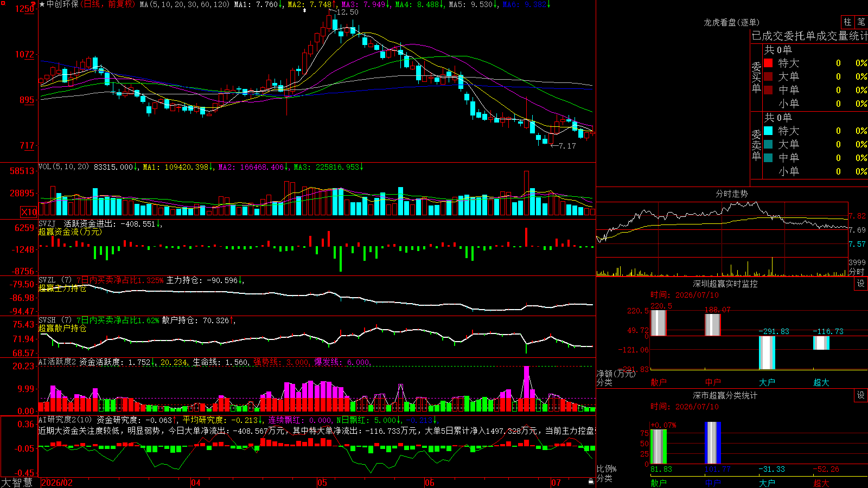Click the 05 month marker on date axis
The width and height of the screenshot is (868, 488).
pos(322,483)
